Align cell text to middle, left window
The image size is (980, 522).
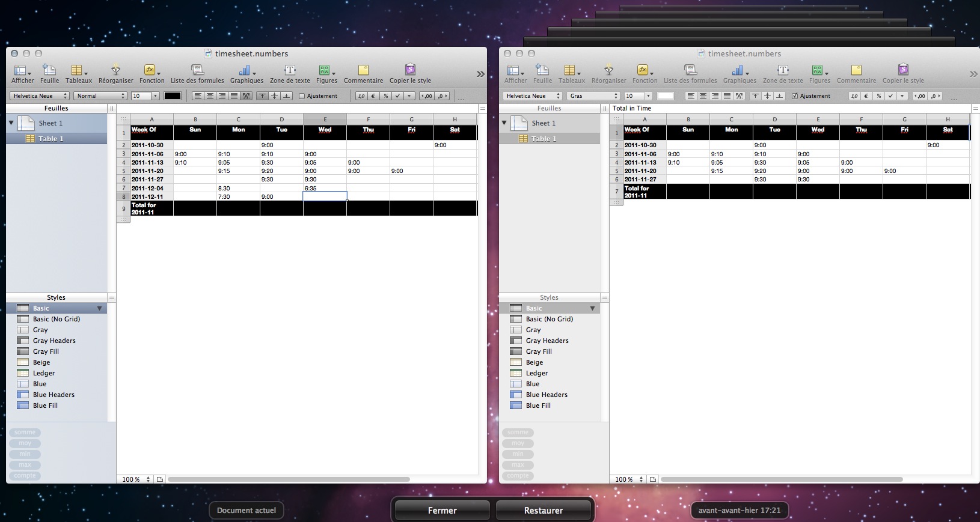[274, 96]
